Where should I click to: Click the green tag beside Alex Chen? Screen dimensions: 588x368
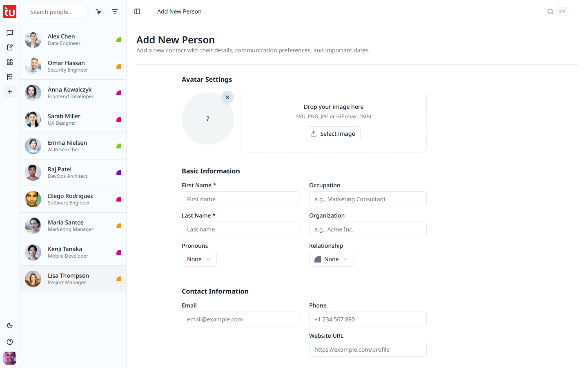pyautogui.click(x=119, y=40)
